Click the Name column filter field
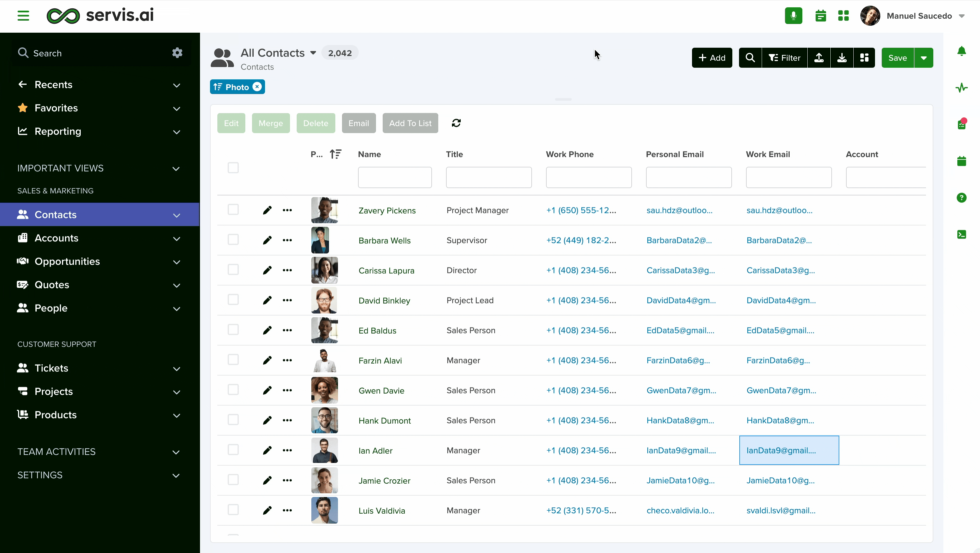980x553 pixels. (395, 177)
